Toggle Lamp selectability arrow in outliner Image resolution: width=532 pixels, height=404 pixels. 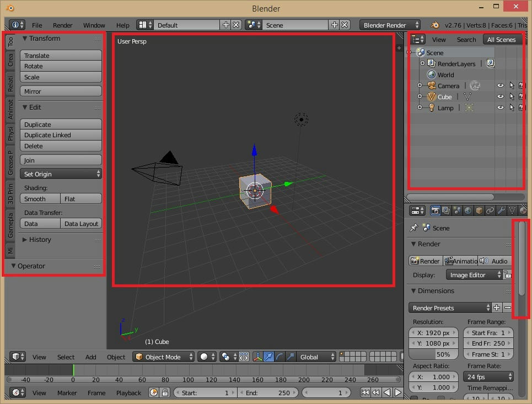pyautogui.click(x=512, y=108)
